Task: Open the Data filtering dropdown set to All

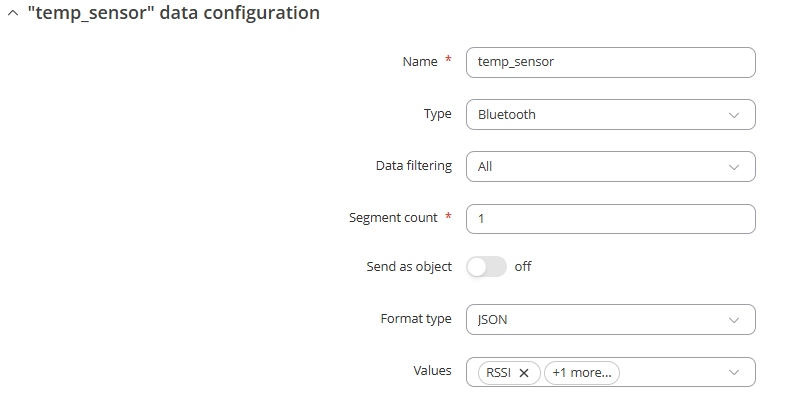Action: 610,166
